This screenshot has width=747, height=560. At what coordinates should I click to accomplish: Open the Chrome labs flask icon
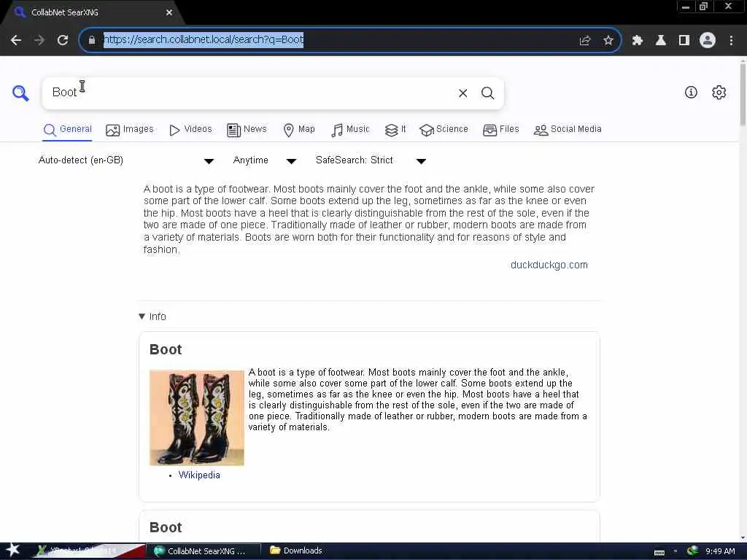[x=661, y=40]
